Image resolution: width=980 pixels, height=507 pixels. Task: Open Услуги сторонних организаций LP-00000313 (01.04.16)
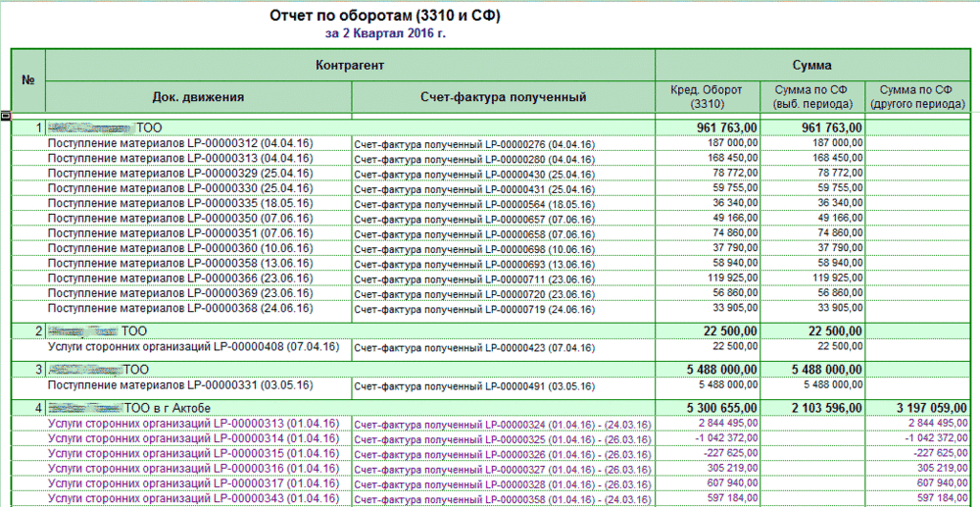[x=194, y=424]
